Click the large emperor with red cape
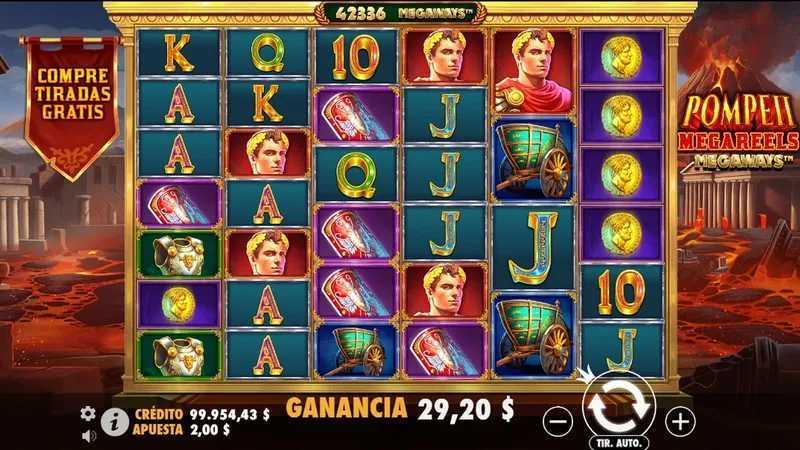This screenshot has width=800, height=450. 533,71
